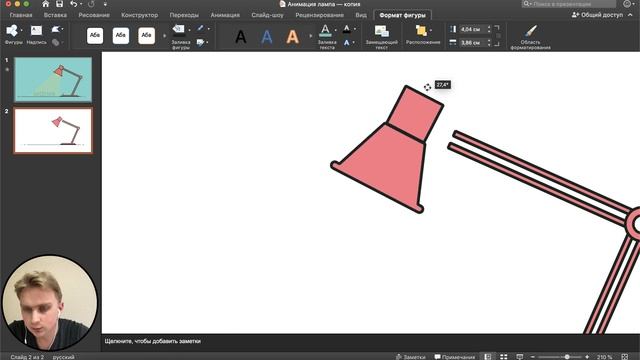
Task: Open the Заливка фигуры color dropdown arrow
Action: [x=189, y=30]
